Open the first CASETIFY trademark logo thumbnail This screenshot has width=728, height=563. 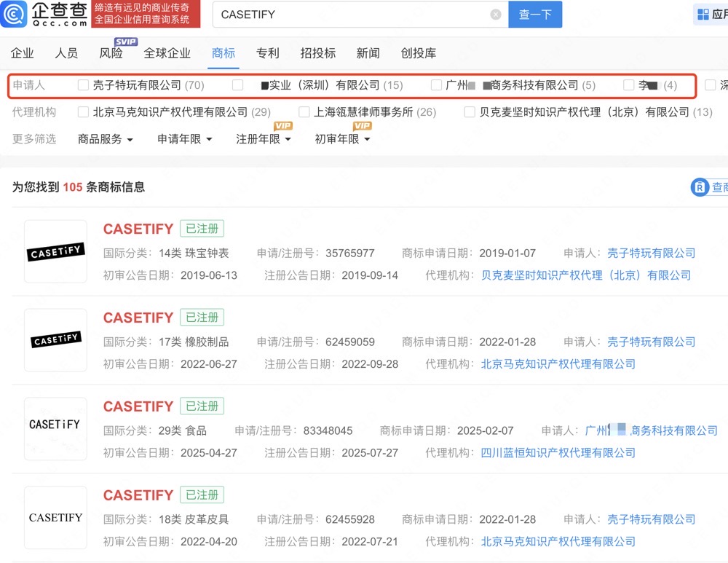(x=55, y=252)
